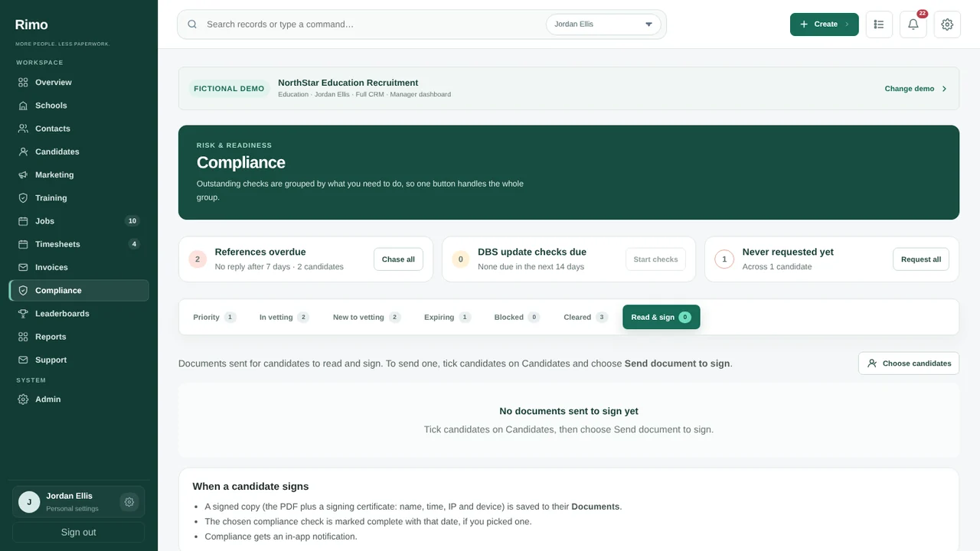Click the Timesheets calendar icon
980x551 pixels.
tap(23, 244)
